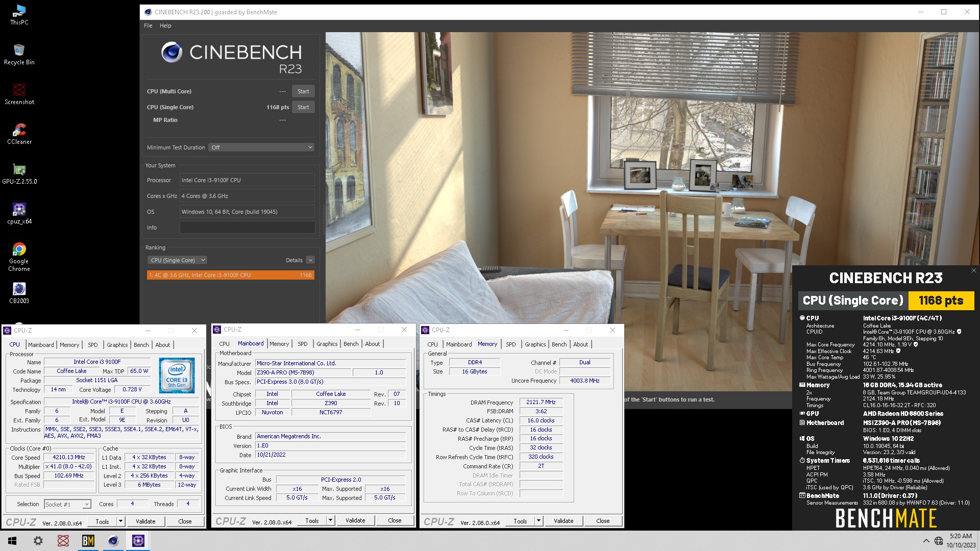Viewport: 980px width, 551px height.
Task: Click the Z390-A PRO (MS-7B98) model field
Action: (x=303, y=372)
